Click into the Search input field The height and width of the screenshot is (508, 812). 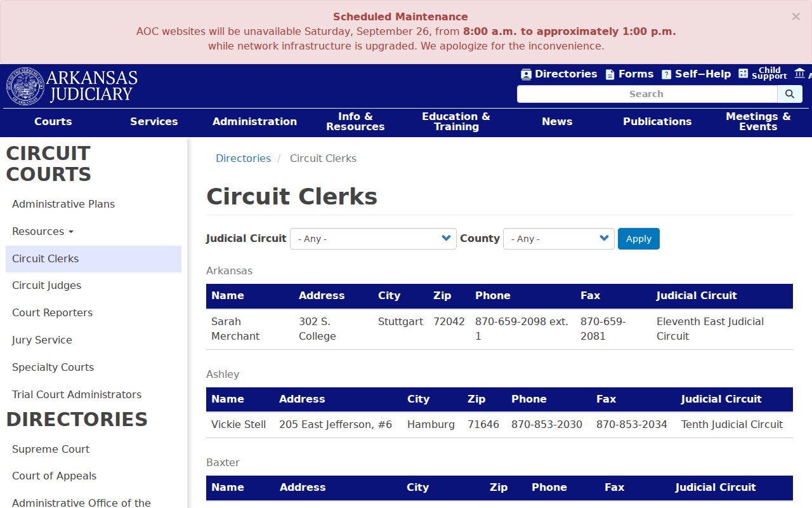pos(647,94)
